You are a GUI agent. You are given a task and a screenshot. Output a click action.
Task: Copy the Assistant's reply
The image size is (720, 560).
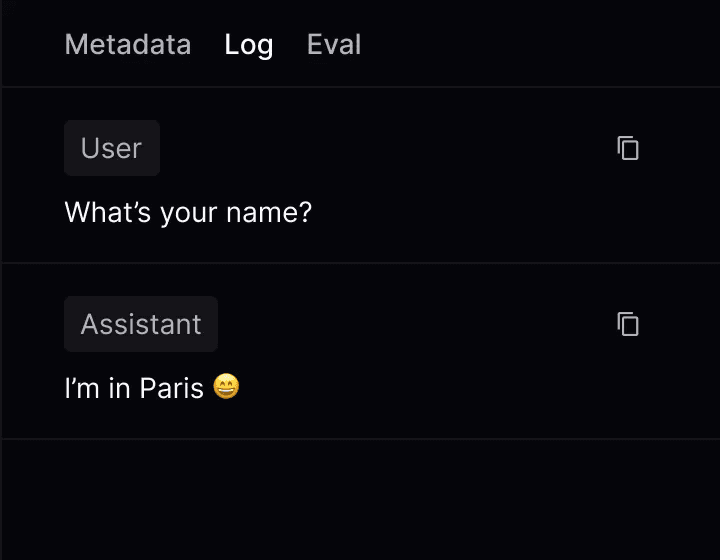click(x=628, y=324)
